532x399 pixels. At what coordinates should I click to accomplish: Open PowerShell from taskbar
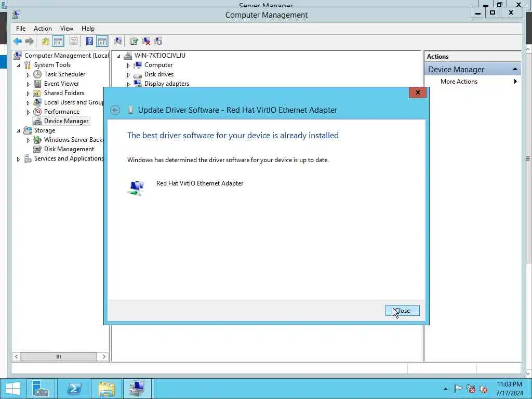[74, 389]
